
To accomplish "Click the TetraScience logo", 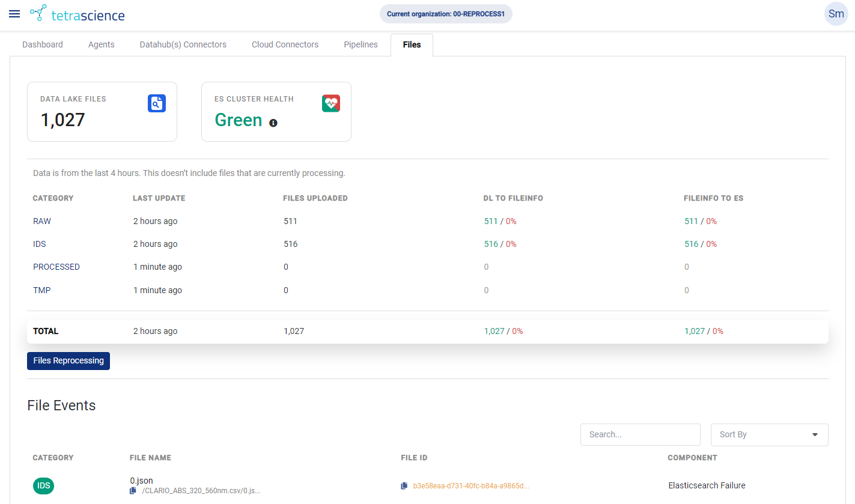I will coord(77,14).
